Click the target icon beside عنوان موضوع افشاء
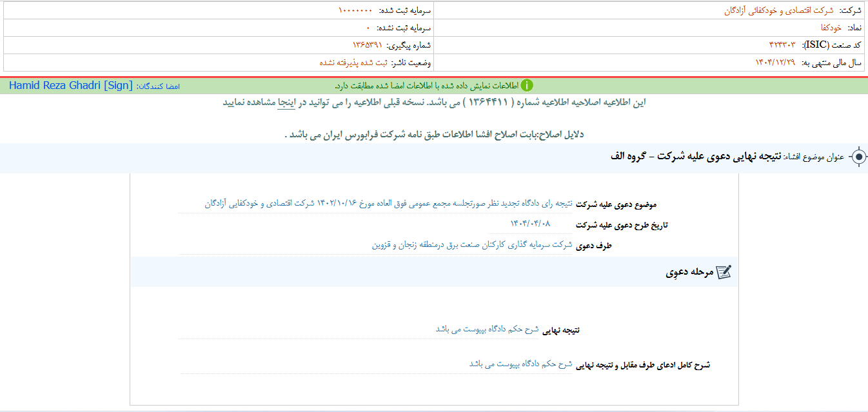 (858, 157)
